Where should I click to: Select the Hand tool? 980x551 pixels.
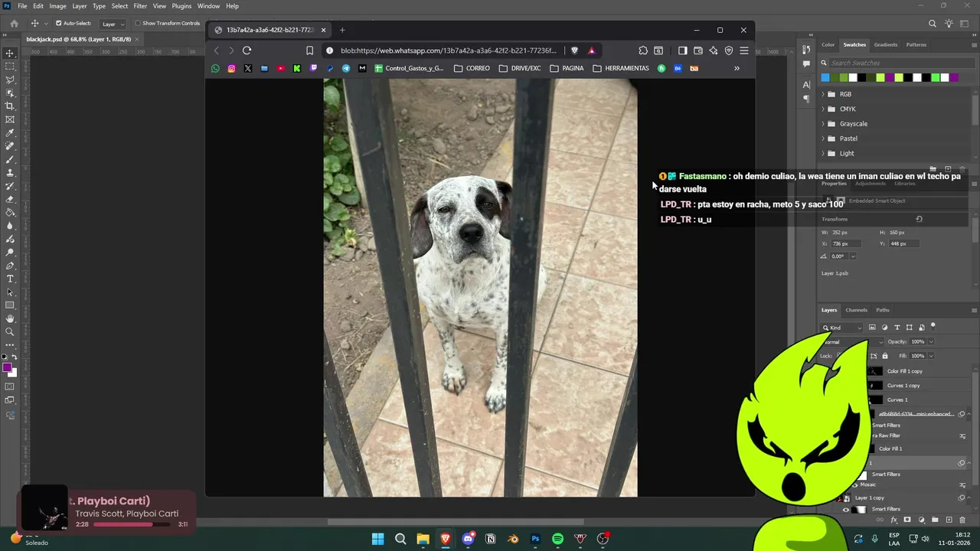tap(10, 318)
